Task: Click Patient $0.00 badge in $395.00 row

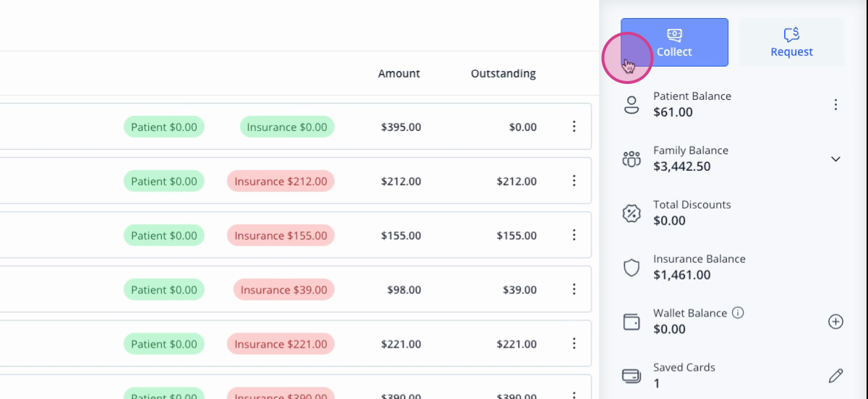Action: tap(164, 127)
